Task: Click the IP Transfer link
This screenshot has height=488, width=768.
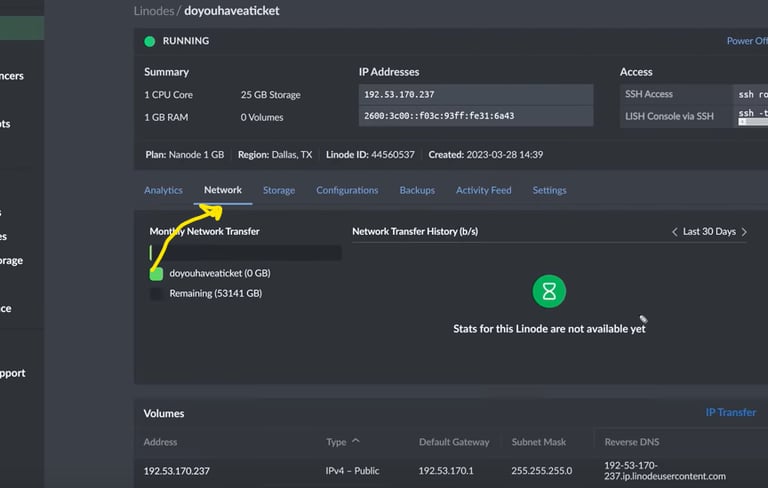Action: pyautogui.click(x=730, y=412)
